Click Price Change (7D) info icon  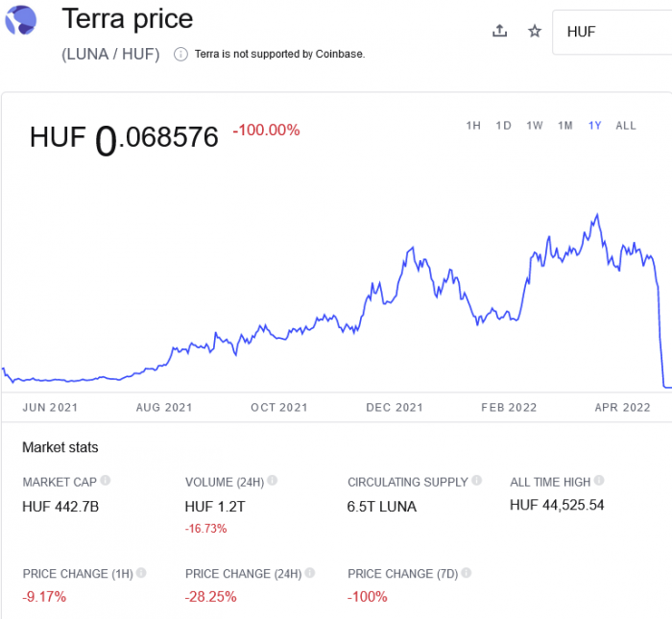(x=466, y=573)
